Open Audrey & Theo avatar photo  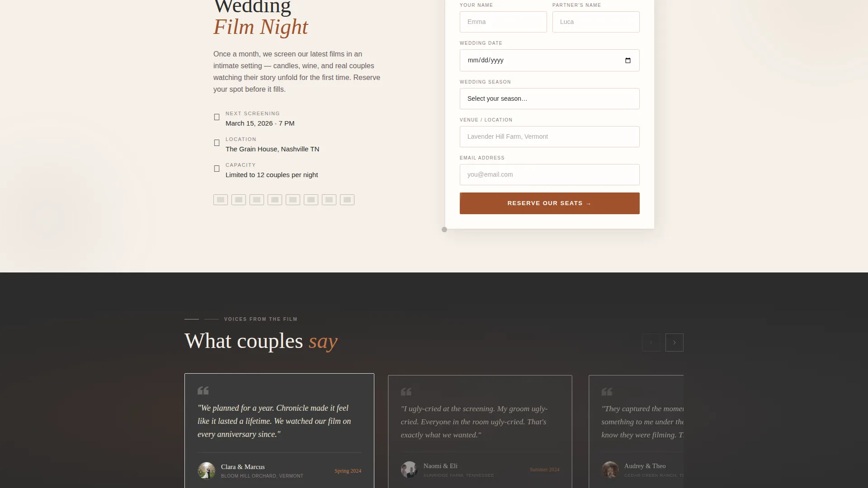[x=610, y=470]
